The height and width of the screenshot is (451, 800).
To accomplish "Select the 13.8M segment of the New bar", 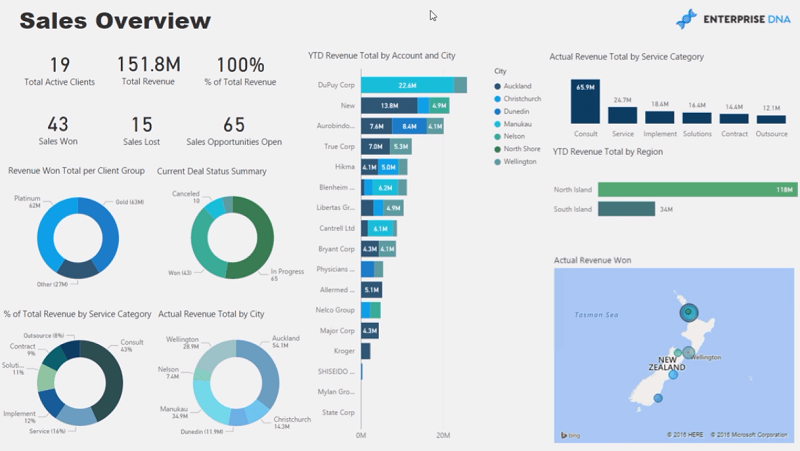I will (389, 106).
